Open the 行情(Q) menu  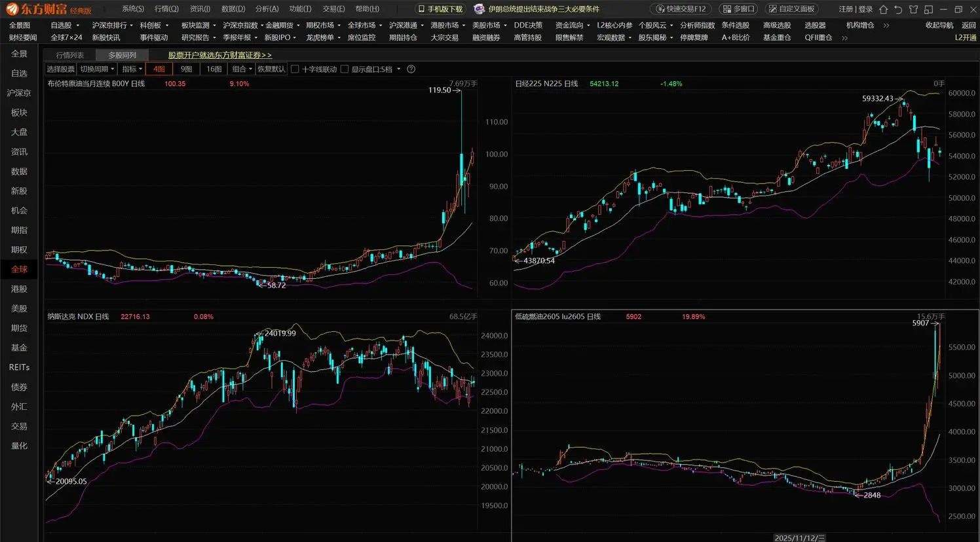166,9
